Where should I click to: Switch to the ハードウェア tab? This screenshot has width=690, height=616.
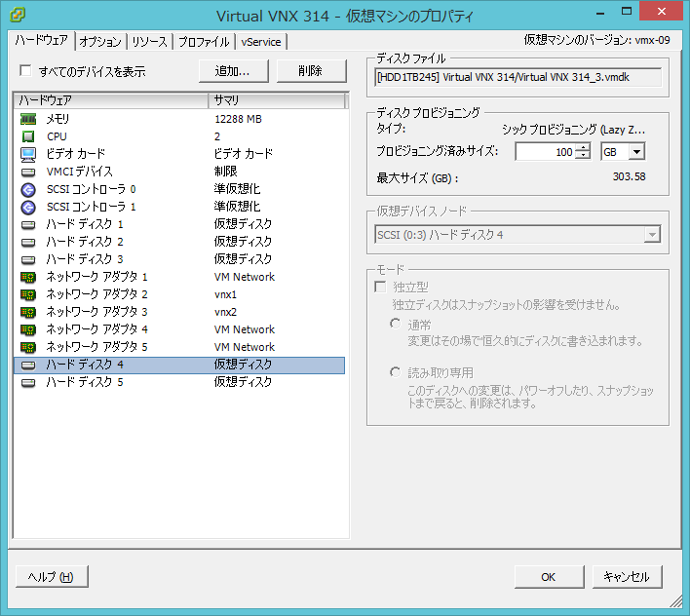tap(41, 41)
